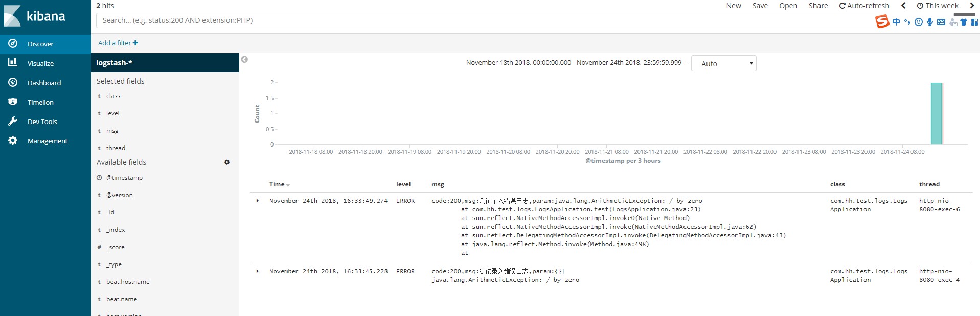Click the 2 hits count text
The image size is (980, 316).
(x=105, y=6)
